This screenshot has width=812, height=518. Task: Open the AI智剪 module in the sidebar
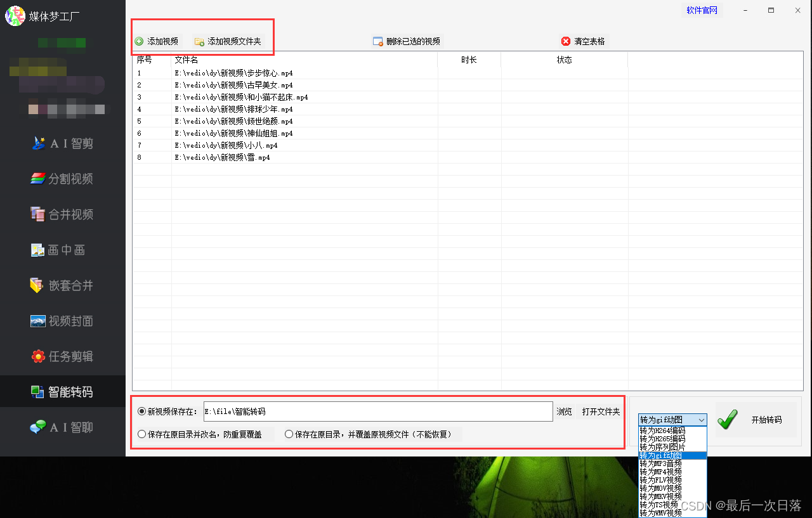(63, 143)
